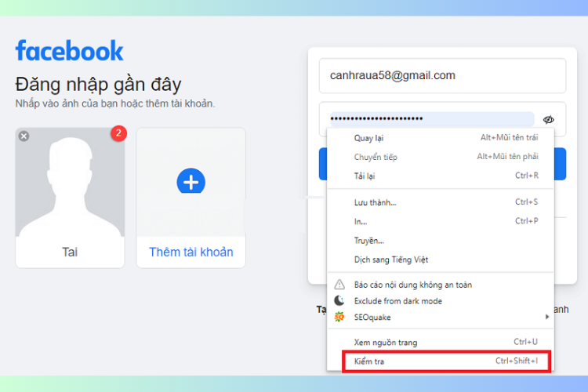Select Chuyển tiếp menu entry
The width and height of the screenshot is (588, 392).
[x=441, y=157]
